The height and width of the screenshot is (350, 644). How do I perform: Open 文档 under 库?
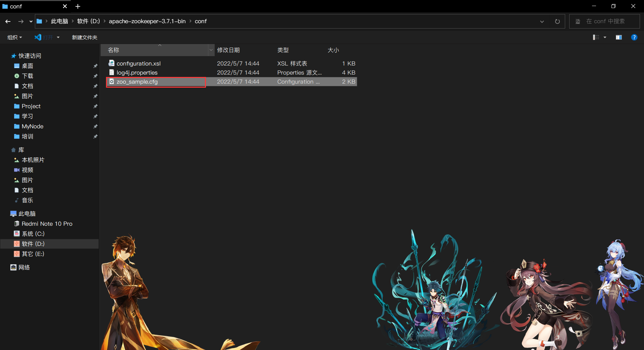point(28,190)
